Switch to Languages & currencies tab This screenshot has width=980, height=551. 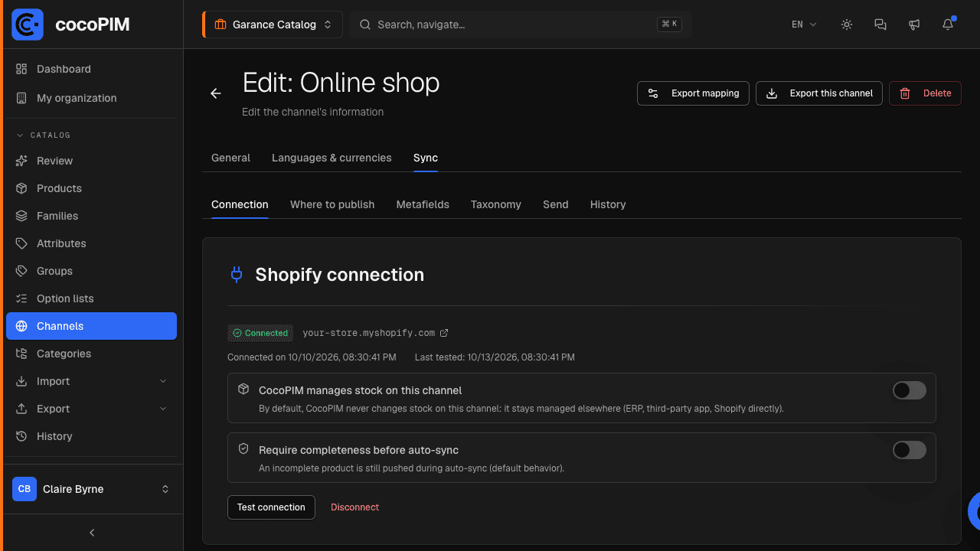click(x=332, y=158)
